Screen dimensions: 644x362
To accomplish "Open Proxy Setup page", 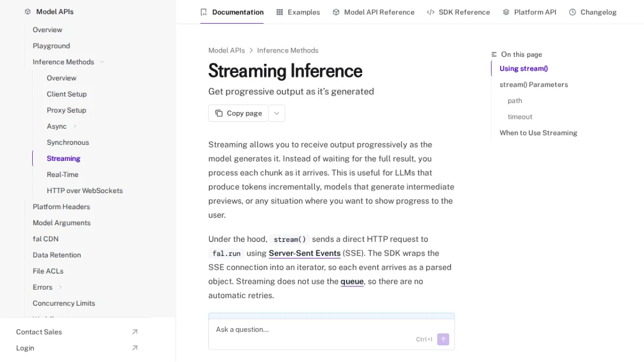I will (67, 110).
